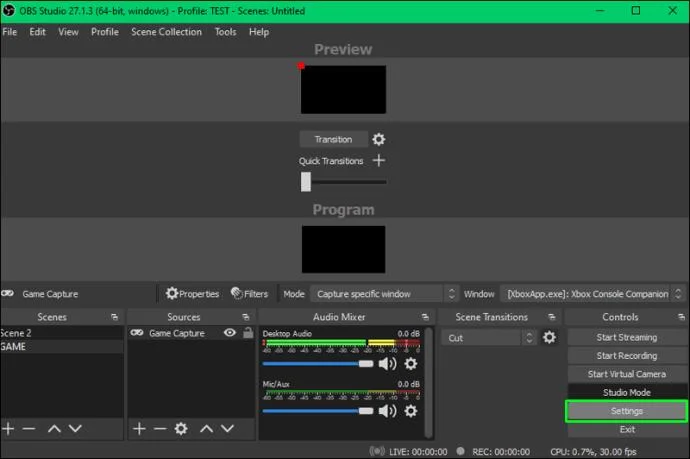Open Cut transition properties gear
690x459 pixels.
[549, 338]
